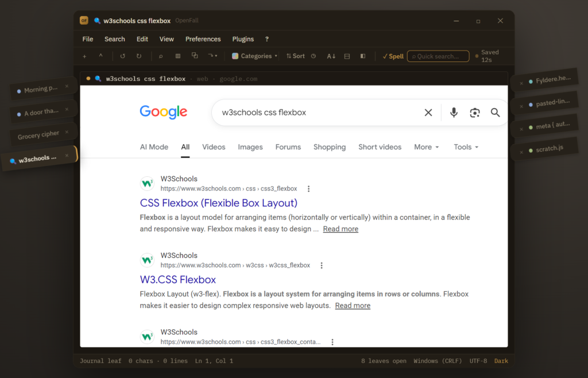Close the meta { aut... leaf tab
Image resolution: width=588 pixels, height=378 pixels.
[x=521, y=129]
